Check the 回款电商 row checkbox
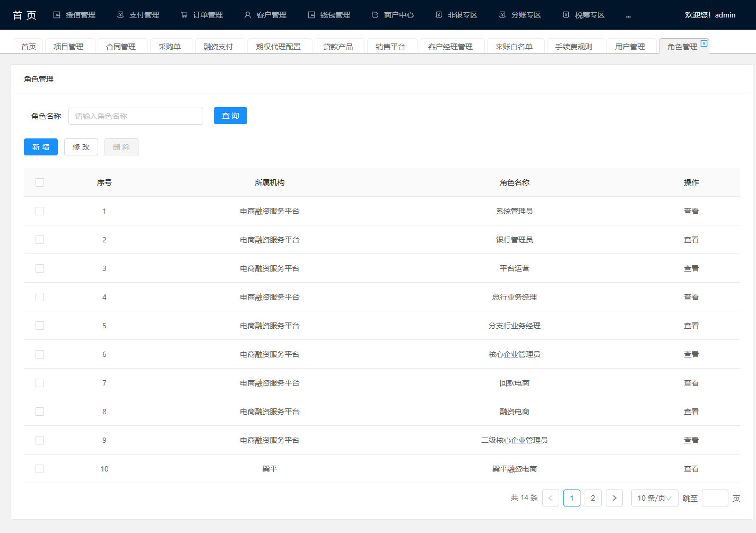 click(x=40, y=383)
